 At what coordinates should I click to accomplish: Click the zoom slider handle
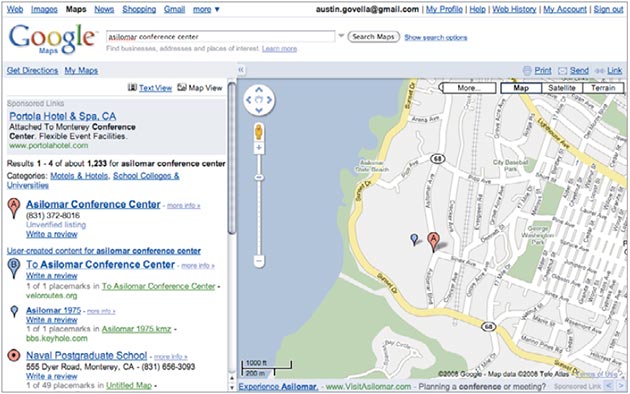pyautogui.click(x=259, y=177)
